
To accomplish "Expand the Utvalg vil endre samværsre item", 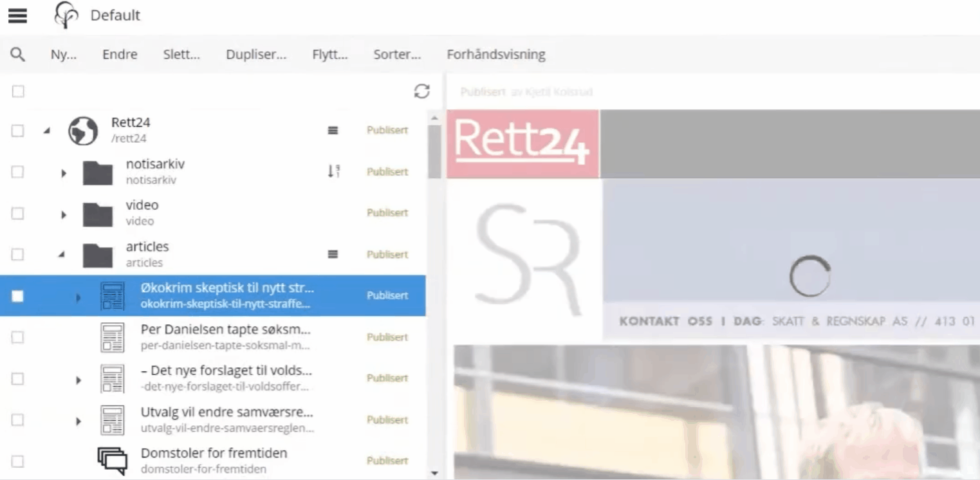I will coord(79,420).
